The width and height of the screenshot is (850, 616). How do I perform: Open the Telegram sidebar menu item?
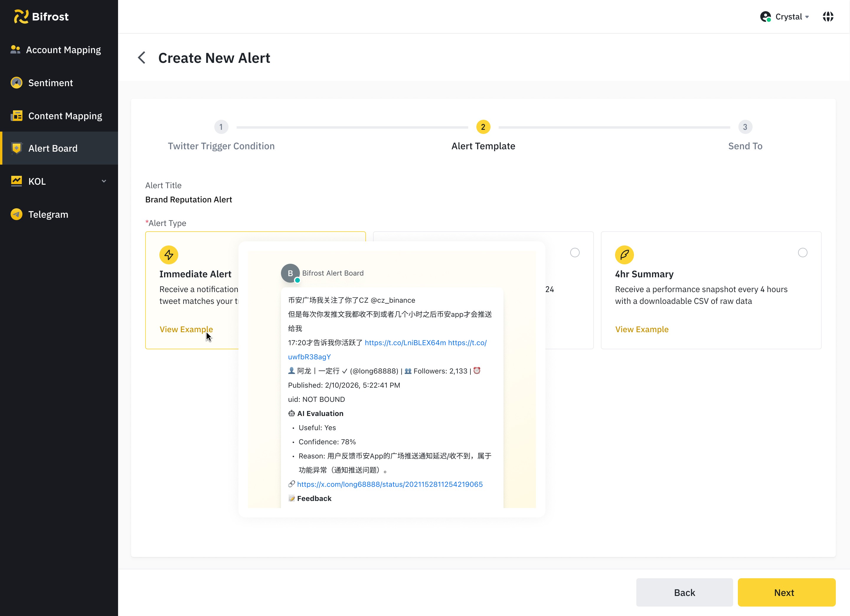point(48,214)
